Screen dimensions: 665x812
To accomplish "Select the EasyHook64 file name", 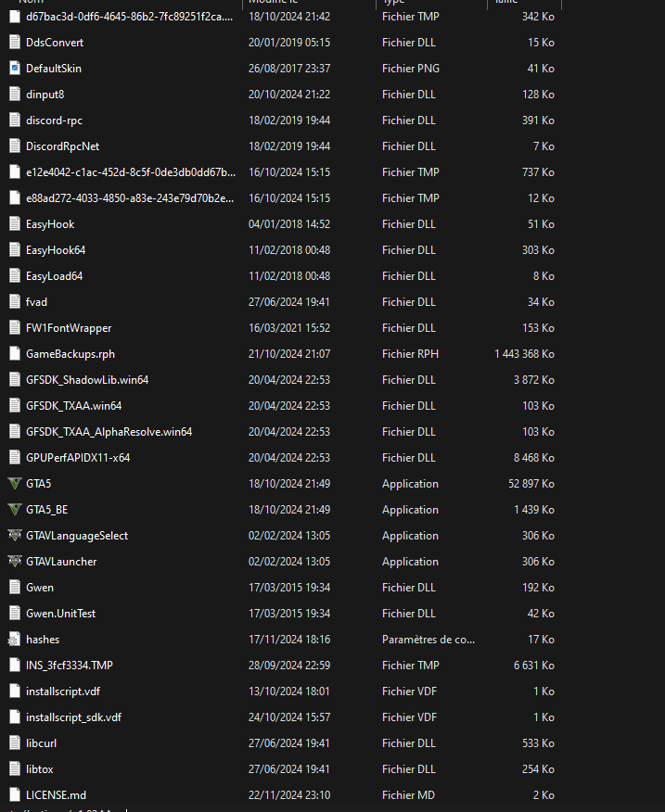I will [56, 250].
